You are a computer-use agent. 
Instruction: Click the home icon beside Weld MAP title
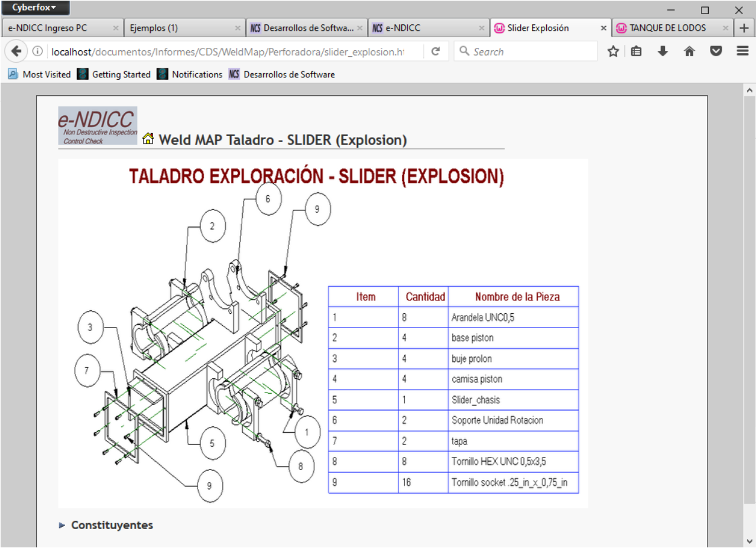point(148,139)
